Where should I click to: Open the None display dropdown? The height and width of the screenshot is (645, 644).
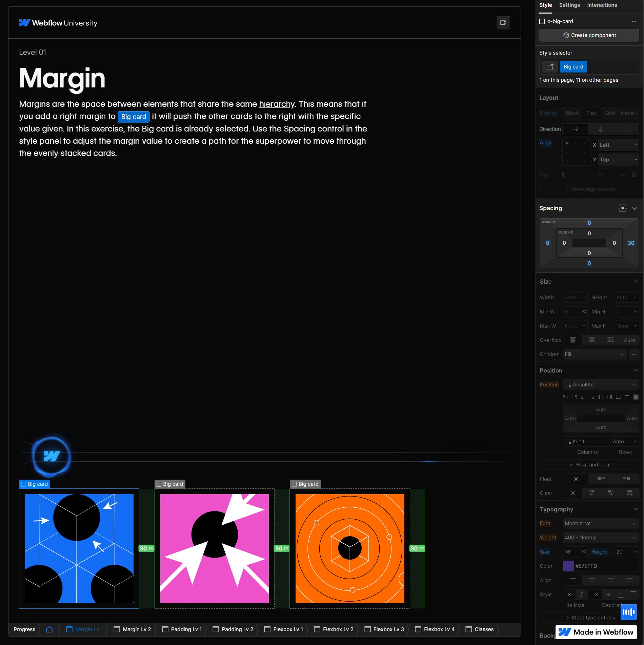629,113
